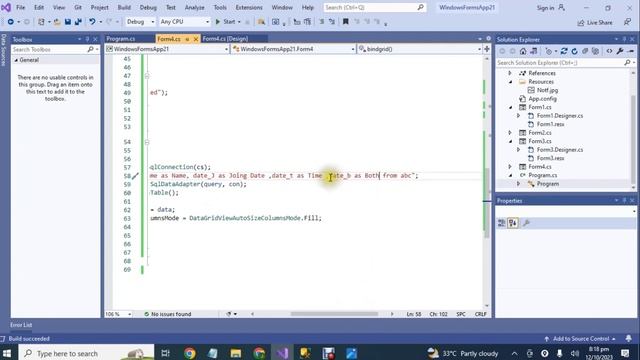Click the Save icon in toolbar
The width and height of the screenshot is (640, 360).
68,22
